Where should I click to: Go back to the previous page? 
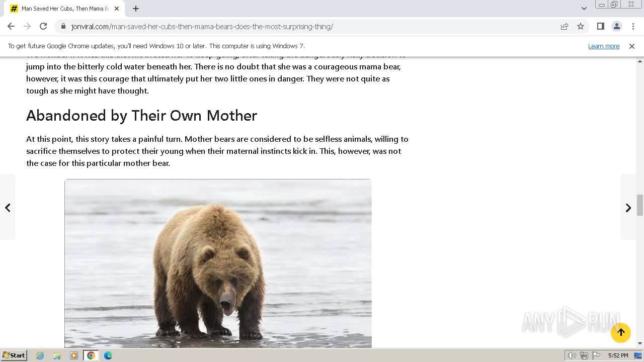point(11,26)
